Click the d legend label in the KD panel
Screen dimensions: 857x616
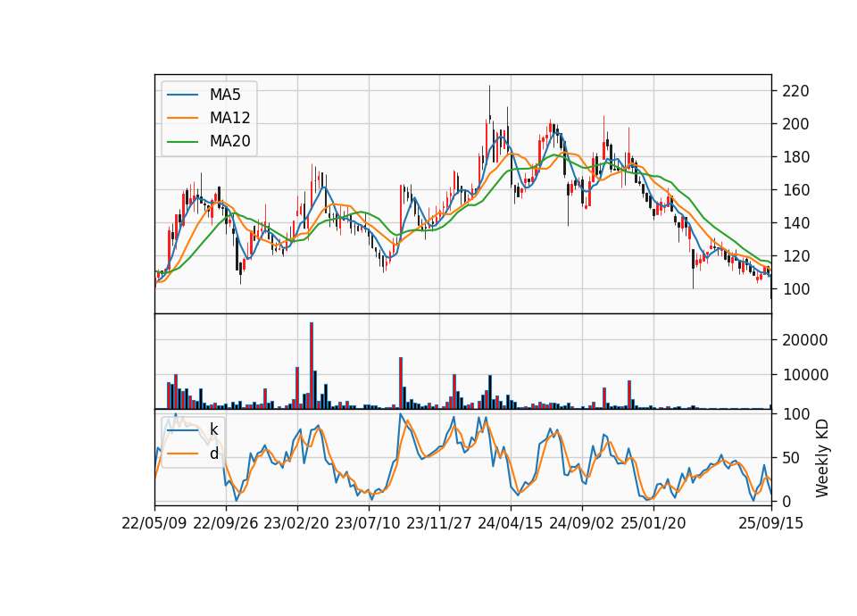tap(213, 454)
